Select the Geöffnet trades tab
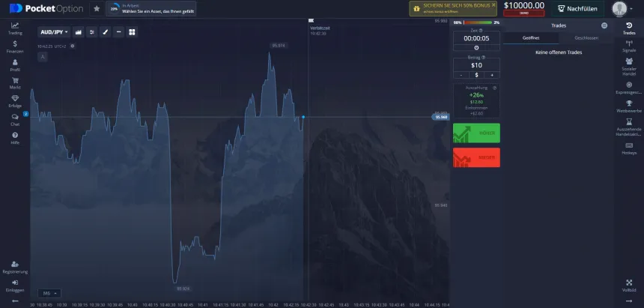Viewport: 644px width, 308px height. click(531, 37)
